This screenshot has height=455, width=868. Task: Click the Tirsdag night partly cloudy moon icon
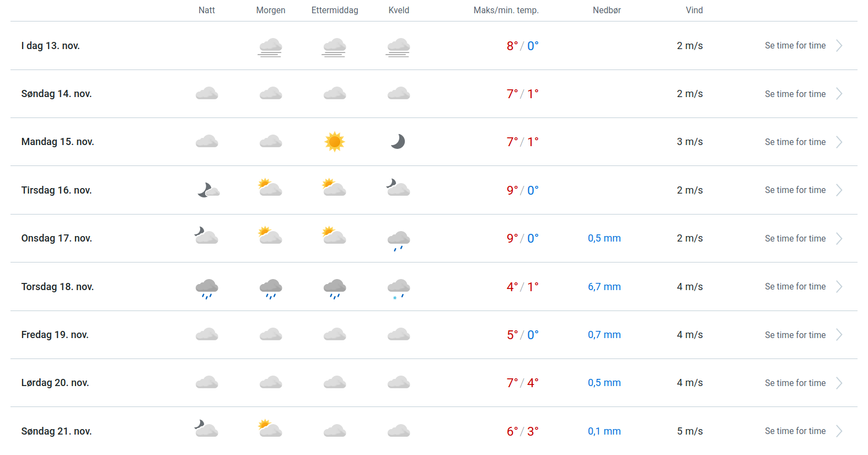208,190
